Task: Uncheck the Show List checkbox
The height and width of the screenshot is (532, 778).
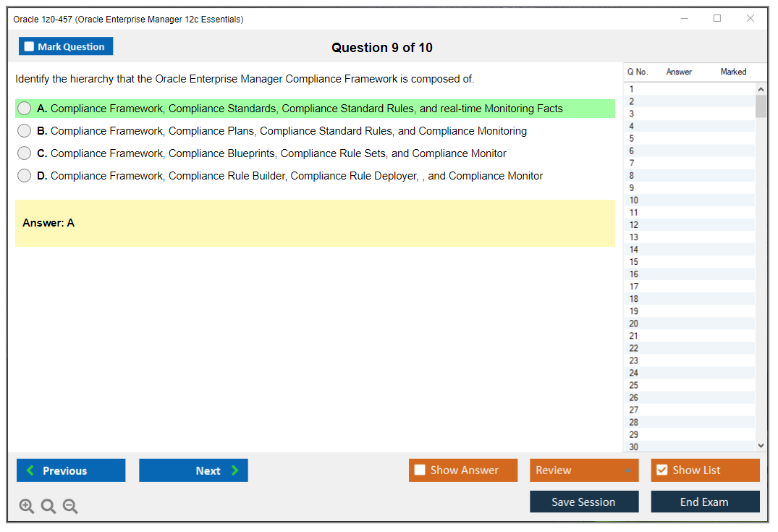Action: [661, 470]
